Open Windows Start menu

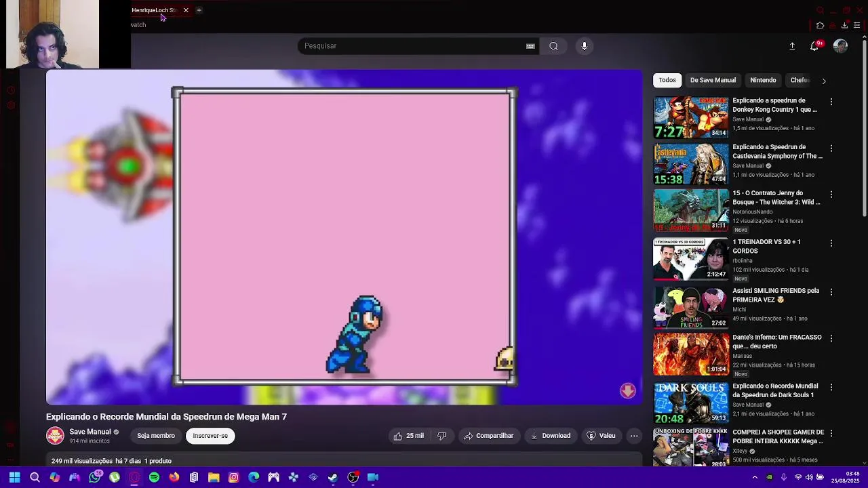point(14,477)
